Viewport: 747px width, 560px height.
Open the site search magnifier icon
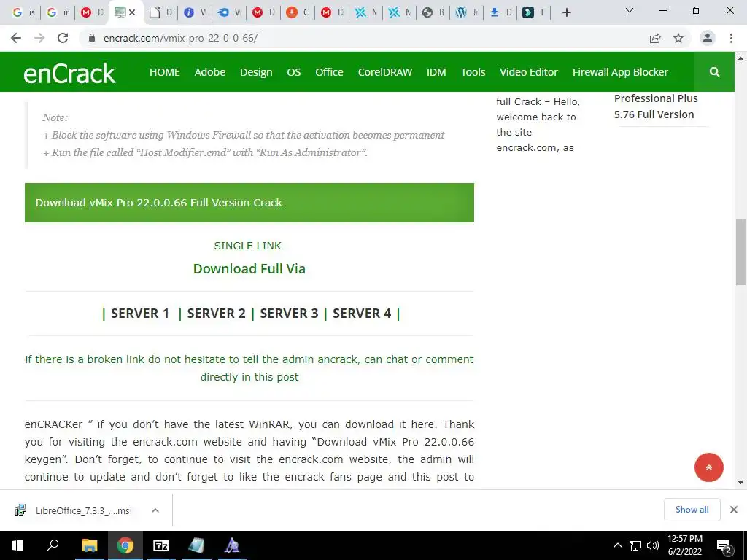pos(714,72)
